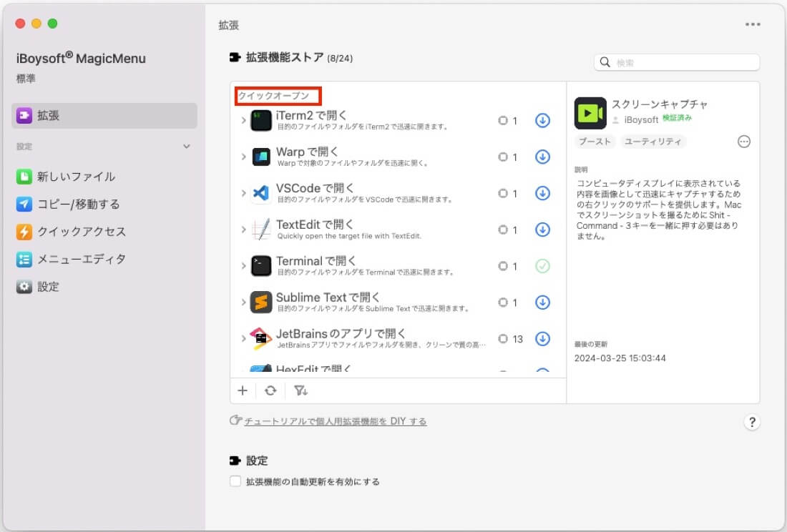Click the VSCode app icon
Viewport: 787px width, 532px height.
click(261, 193)
